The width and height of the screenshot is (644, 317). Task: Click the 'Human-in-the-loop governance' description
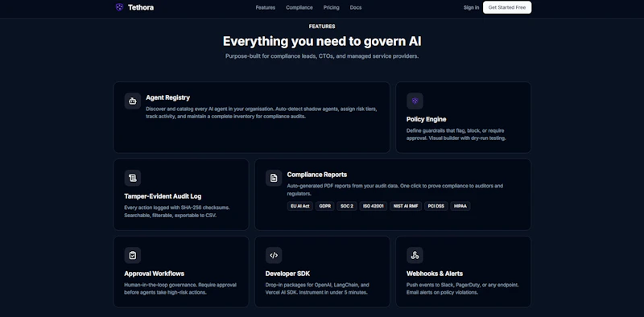[x=180, y=289]
